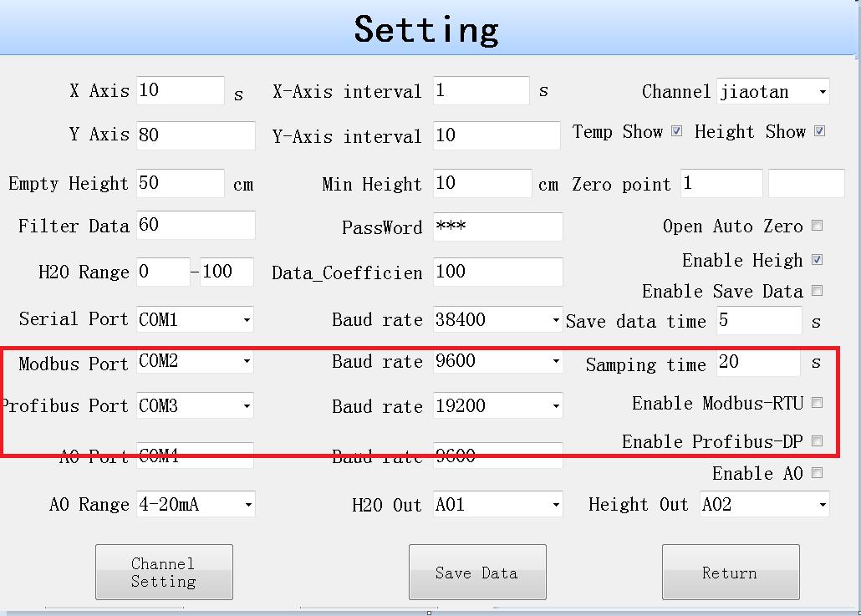
Task: Uncheck the Enable Heigh checkbox
Action: 818,260
